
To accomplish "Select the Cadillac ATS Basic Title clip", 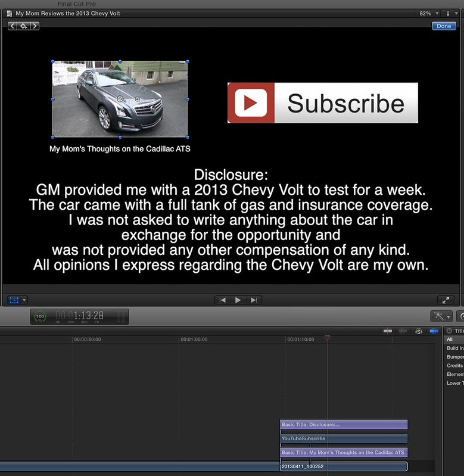I will [x=344, y=452].
